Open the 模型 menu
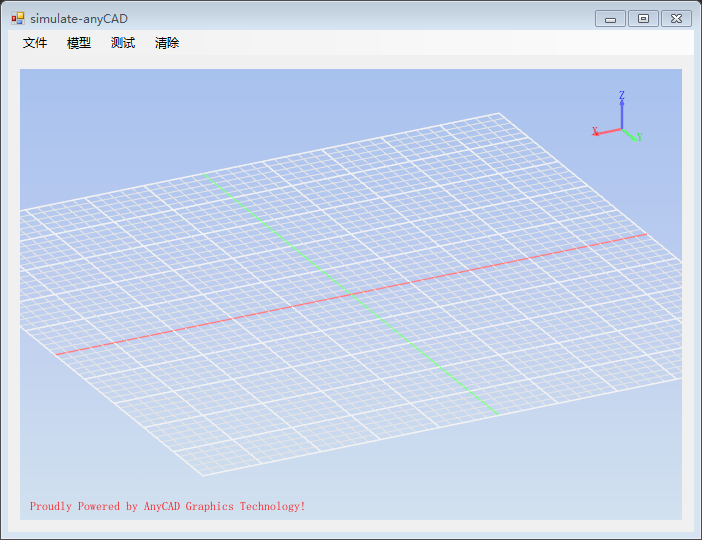 [x=79, y=43]
